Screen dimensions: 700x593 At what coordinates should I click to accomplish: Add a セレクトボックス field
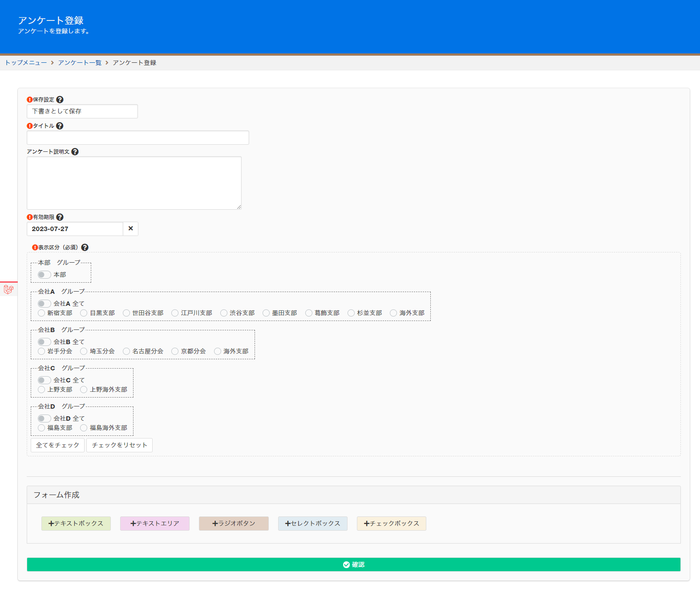pos(313,524)
